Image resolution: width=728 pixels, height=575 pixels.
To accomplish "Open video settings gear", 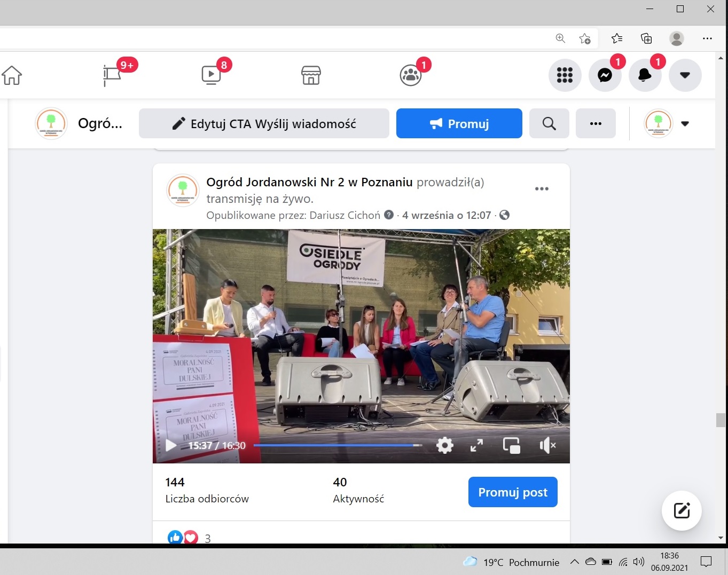I will tap(444, 445).
